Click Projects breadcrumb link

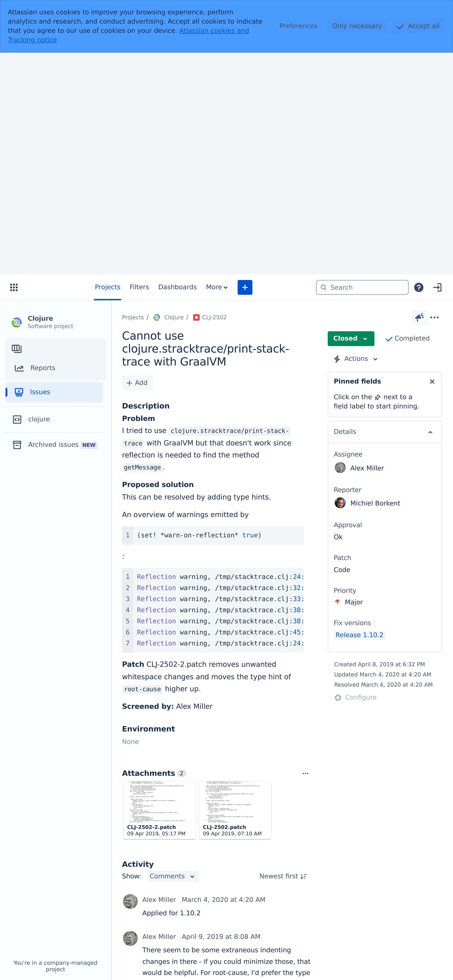tap(133, 317)
